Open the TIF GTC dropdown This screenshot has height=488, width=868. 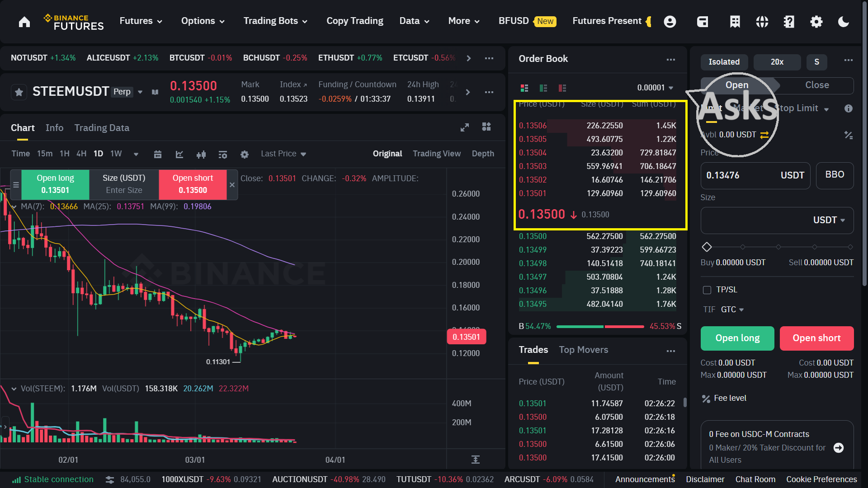click(x=732, y=310)
